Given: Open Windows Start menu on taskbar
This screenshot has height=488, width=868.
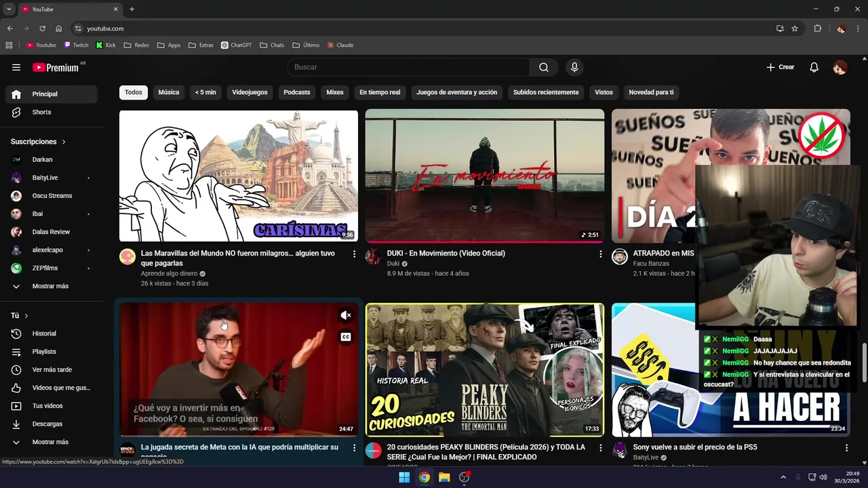Looking at the screenshot, I should pos(404,477).
